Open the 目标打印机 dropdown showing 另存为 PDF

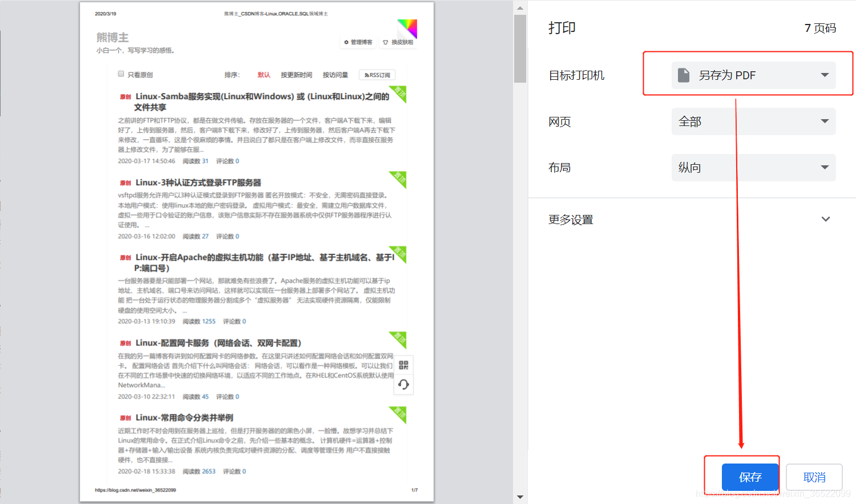click(x=753, y=74)
